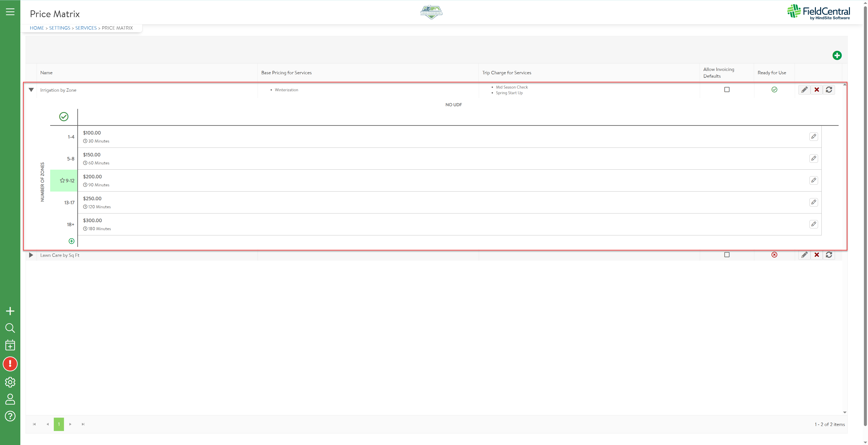
Task: Click the search magnifier sidebar icon
Action: click(10, 328)
